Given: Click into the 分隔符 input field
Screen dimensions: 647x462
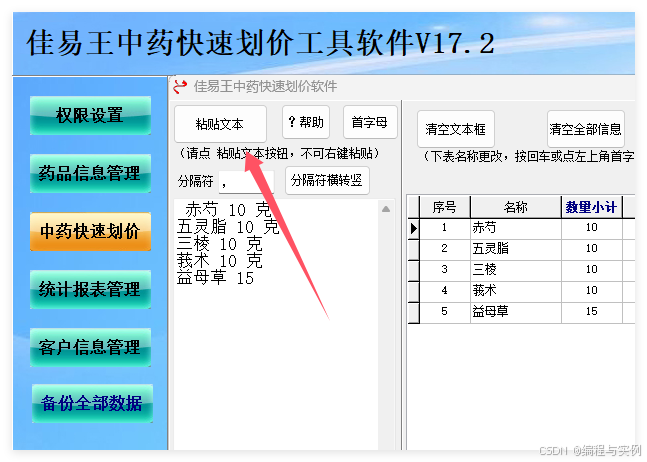Looking at the screenshot, I should pos(246,182).
